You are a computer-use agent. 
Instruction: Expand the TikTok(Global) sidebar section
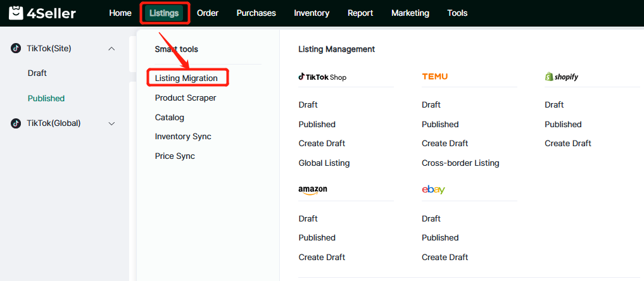click(x=112, y=124)
